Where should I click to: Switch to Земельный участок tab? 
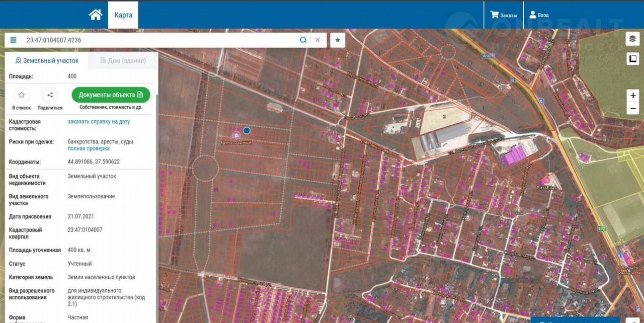coord(47,60)
